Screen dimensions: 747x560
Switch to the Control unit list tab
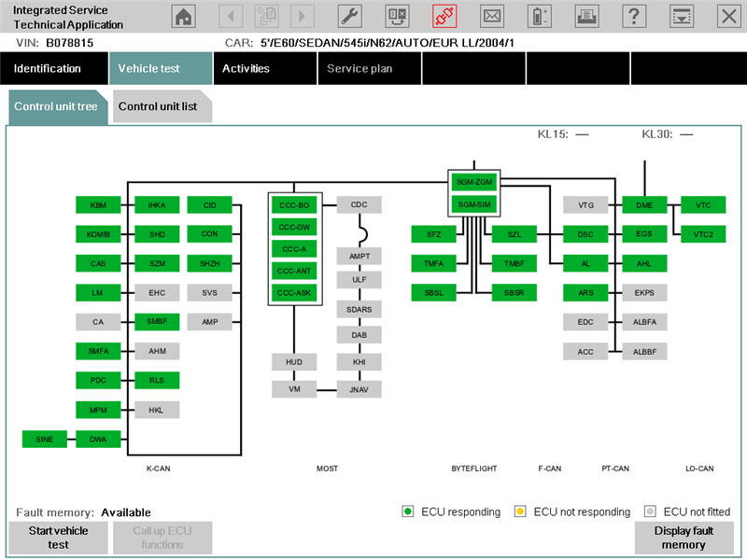pos(162,106)
